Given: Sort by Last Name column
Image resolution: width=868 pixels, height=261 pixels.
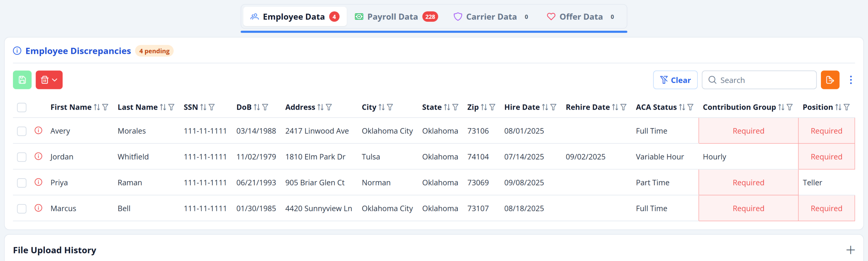Looking at the screenshot, I should [x=163, y=107].
